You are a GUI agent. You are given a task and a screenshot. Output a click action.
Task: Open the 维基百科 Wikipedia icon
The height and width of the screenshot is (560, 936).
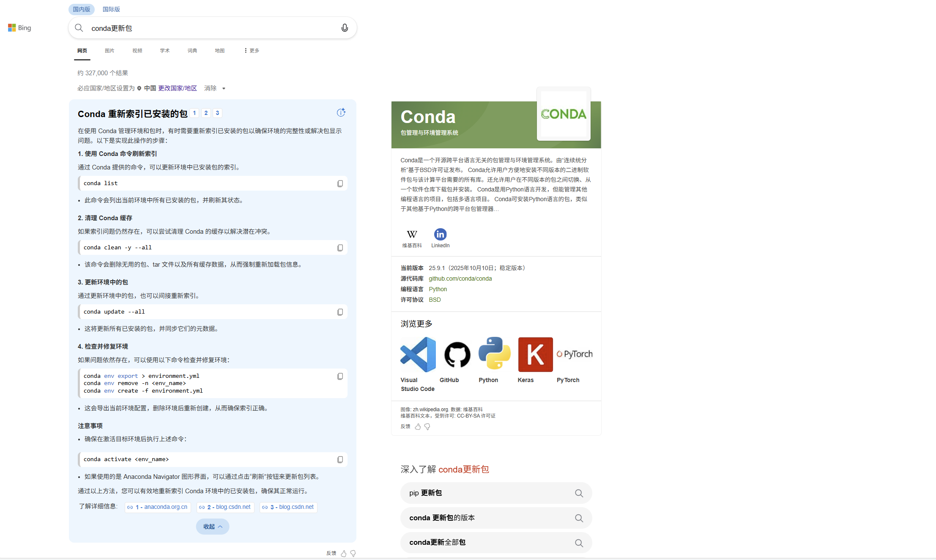[412, 235]
